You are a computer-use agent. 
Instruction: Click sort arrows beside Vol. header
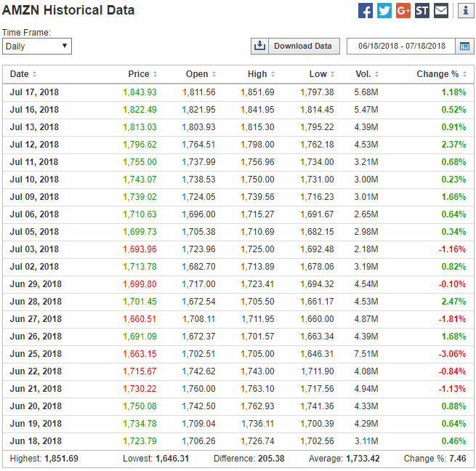378,74
